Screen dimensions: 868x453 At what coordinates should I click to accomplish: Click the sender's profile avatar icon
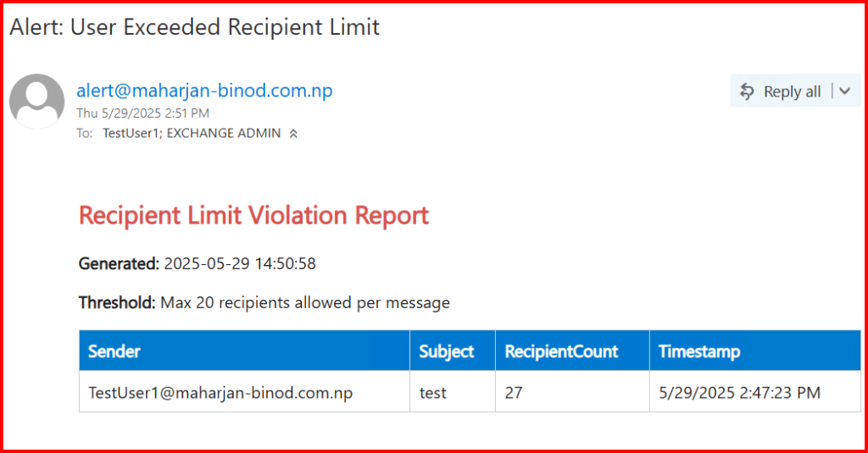coord(36,102)
